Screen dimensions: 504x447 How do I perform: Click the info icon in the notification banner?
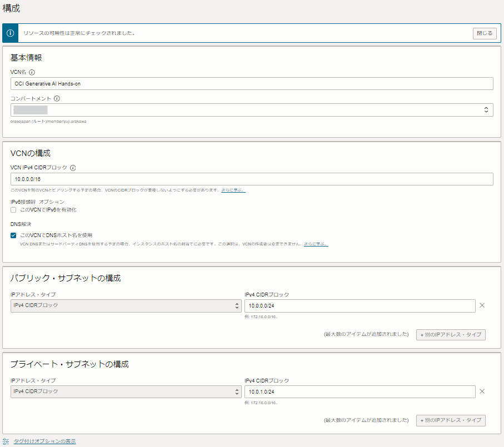[x=11, y=33]
